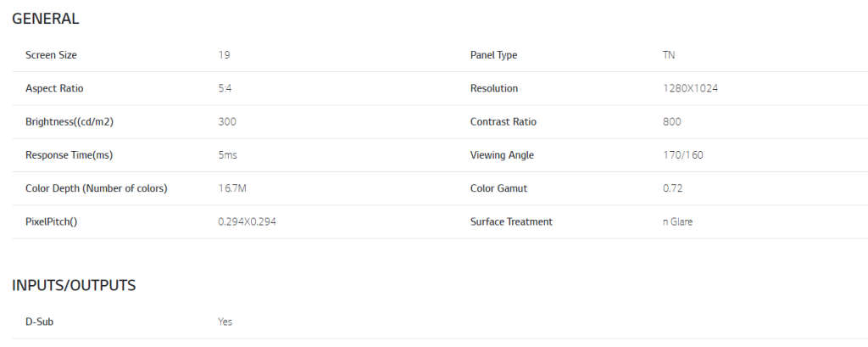Select the Aspect Ratio label
The height and width of the screenshot is (347, 868).
click(x=54, y=88)
